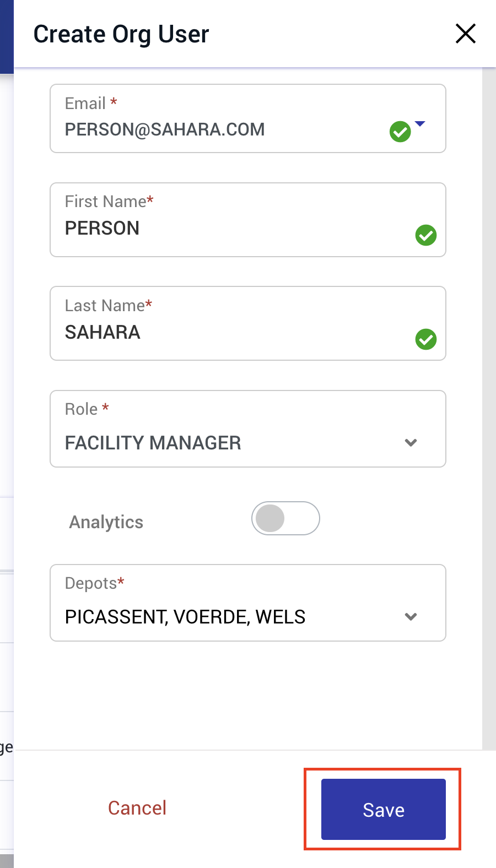Save the new org user
The image size is (496, 868).
click(x=382, y=809)
